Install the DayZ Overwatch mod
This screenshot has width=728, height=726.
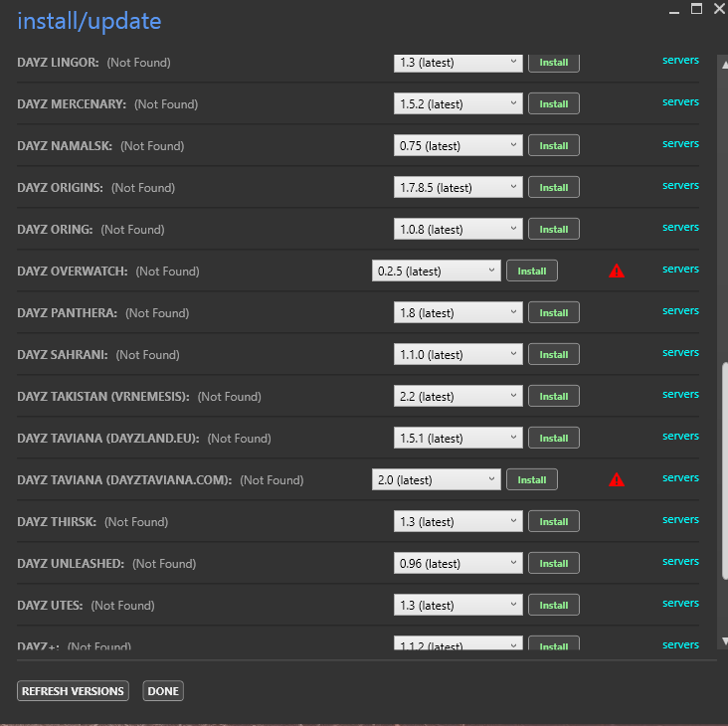click(532, 271)
